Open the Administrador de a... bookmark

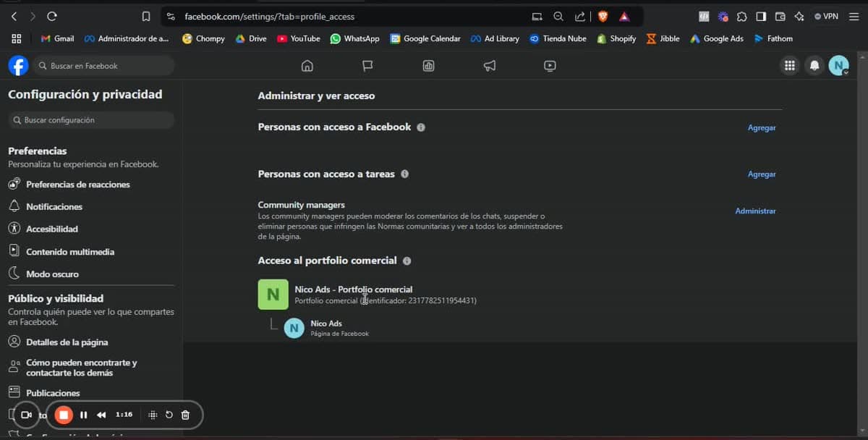coord(127,38)
